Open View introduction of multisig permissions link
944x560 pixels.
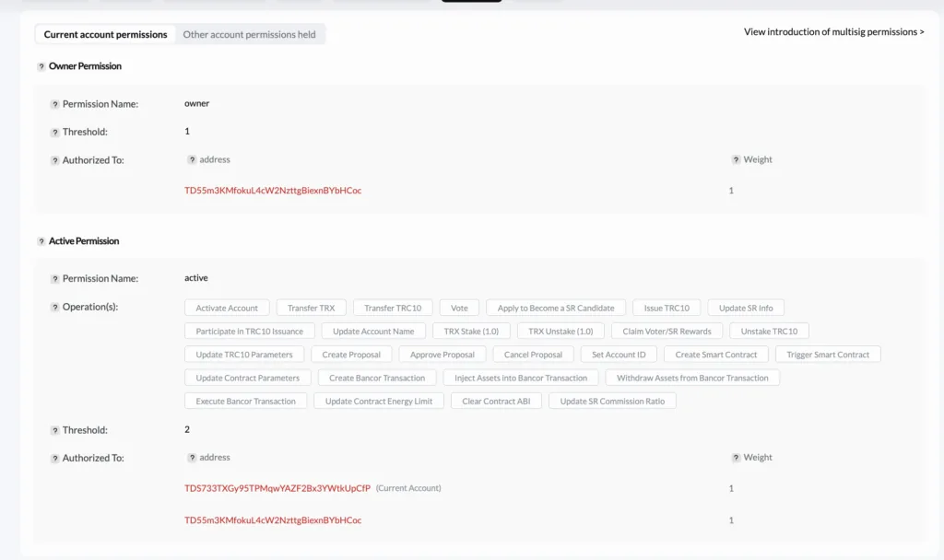833,32
